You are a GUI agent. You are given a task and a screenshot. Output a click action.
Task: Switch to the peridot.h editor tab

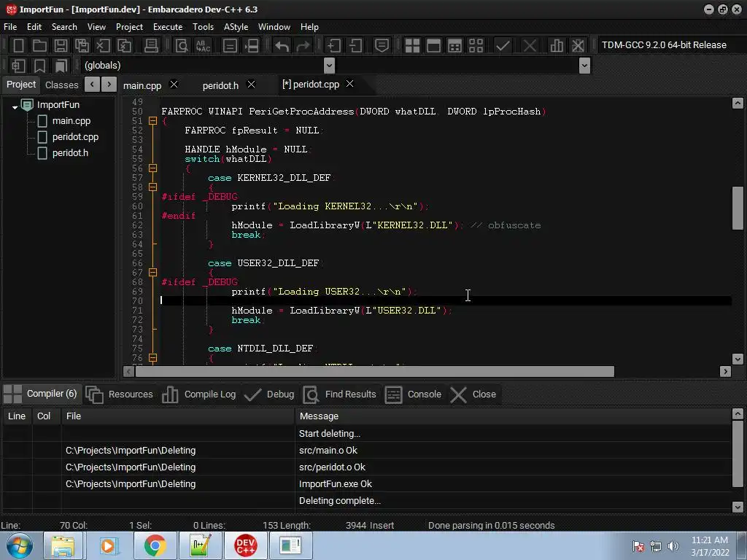pos(220,86)
